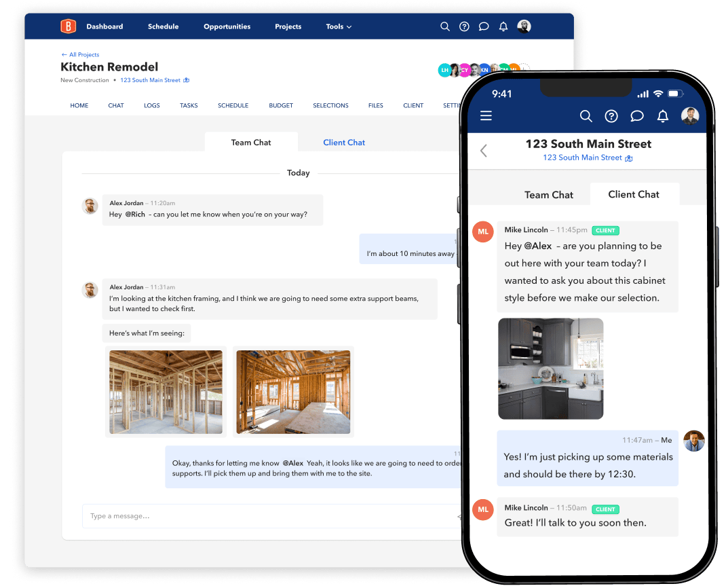Image resolution: width=728 pixels, height=586 pixels.
Task: Return to All Projects via the link
Action: coord(80,54)
